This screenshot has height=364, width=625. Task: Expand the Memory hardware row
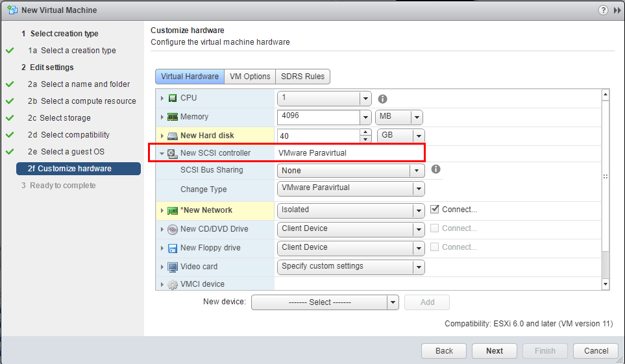(x=162, y=117)
